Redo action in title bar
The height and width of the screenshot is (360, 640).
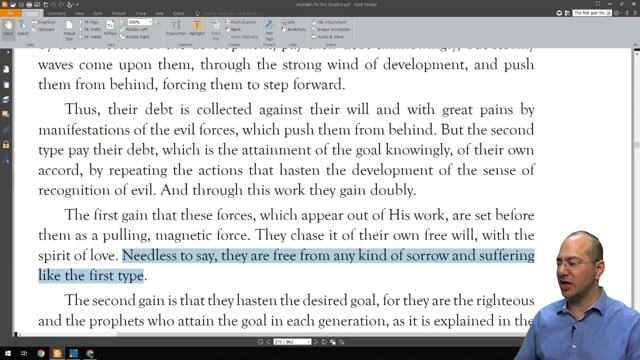[x=61, y=4]
